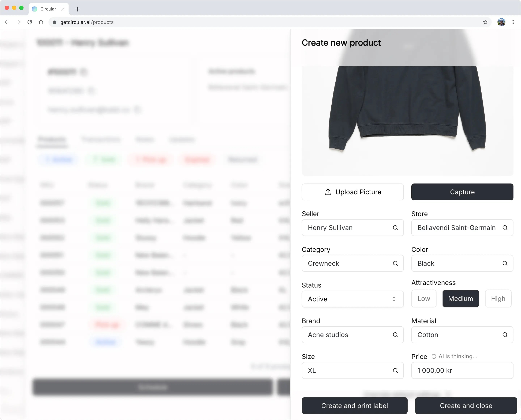Viewport: 521px width, 420px height.
Task: Choose High attractiveness level
Action: [498, 299]
